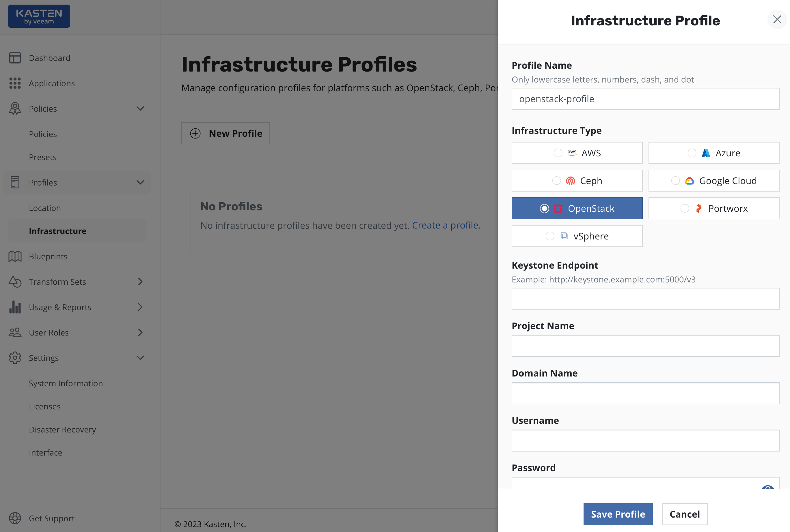Collapse the Profiles sidebar section

click(140, 183)
